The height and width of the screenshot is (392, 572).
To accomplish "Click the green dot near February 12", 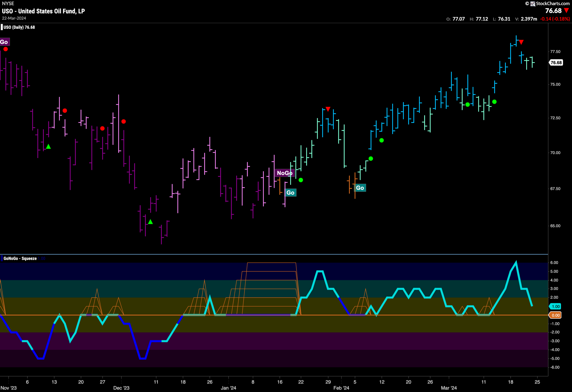I will (381, 140).
